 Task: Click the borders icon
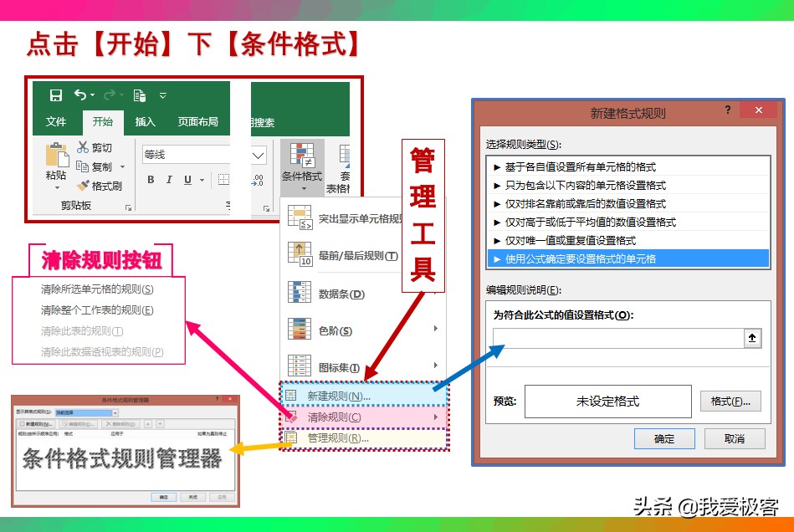[x=223, y=179]
